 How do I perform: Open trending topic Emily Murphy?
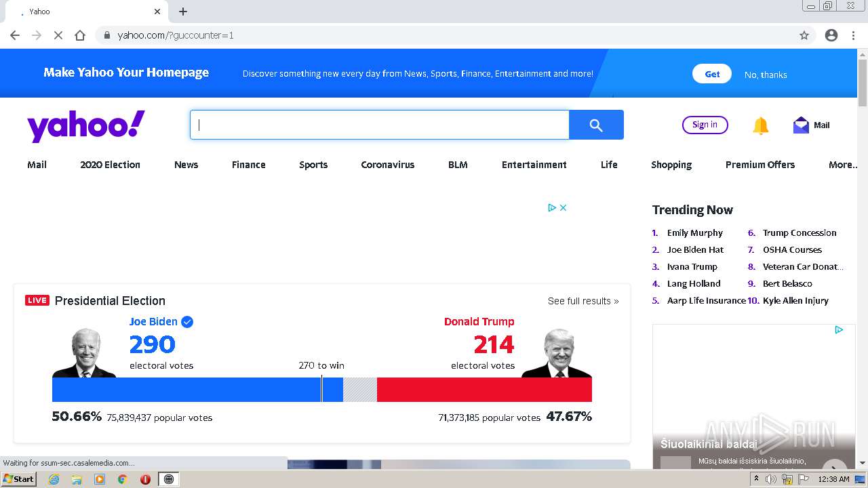click(x=695, y=232)
